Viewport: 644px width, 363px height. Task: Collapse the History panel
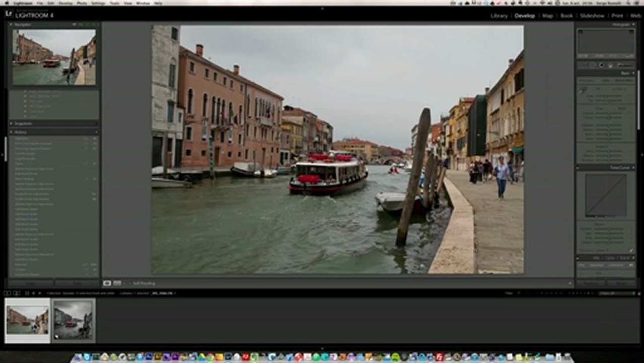click(x=11, y=132)
